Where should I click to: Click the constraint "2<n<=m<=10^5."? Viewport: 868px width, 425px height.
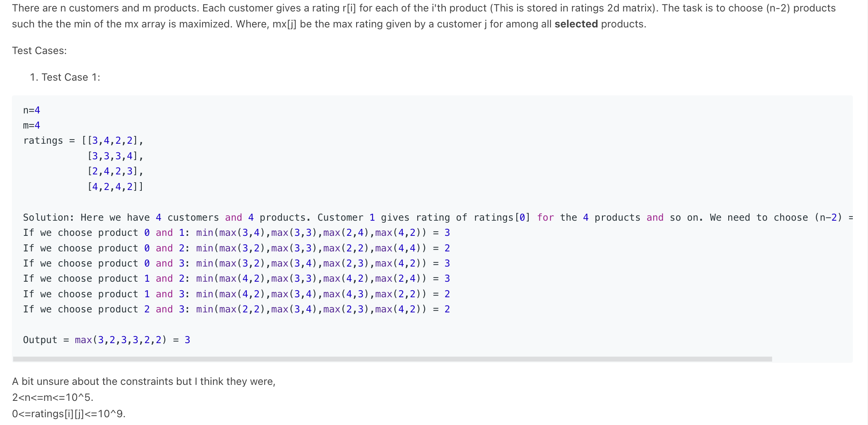tap(53, 398)
